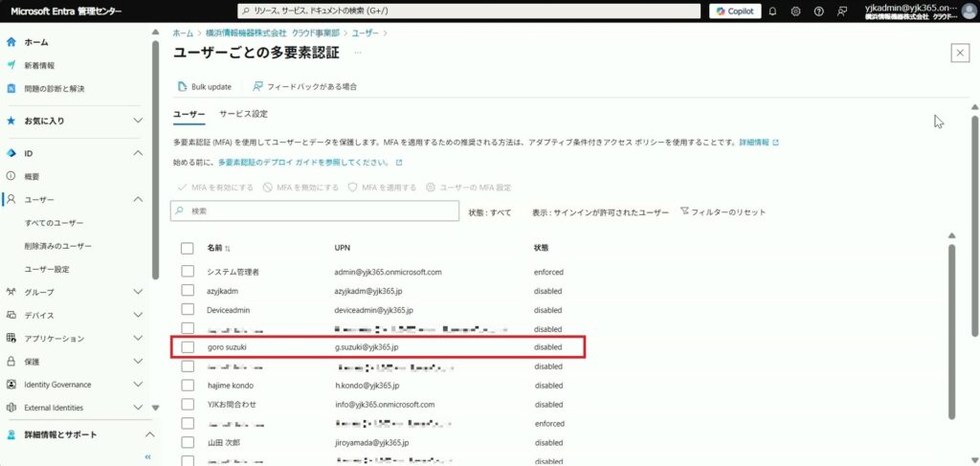
Task: Click the ユーザー breadcrumb link
Action: pos(367,32)
